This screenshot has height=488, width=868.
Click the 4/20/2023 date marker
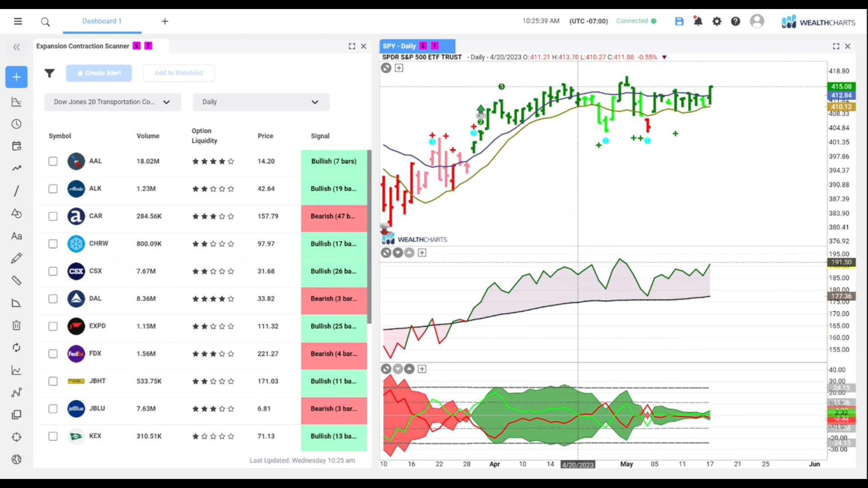click(x=578, y=465)
